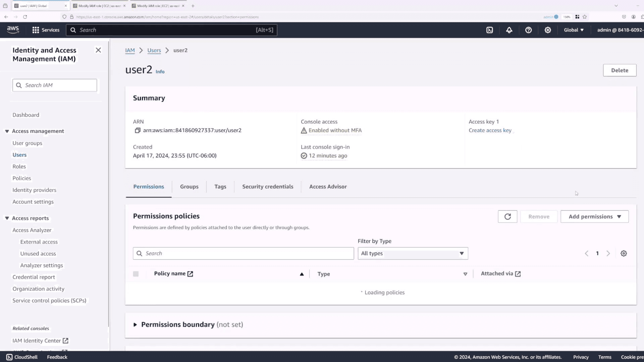Expand the Permissions boundary section
Screen dimensions: 644x362
pos(135,324)
